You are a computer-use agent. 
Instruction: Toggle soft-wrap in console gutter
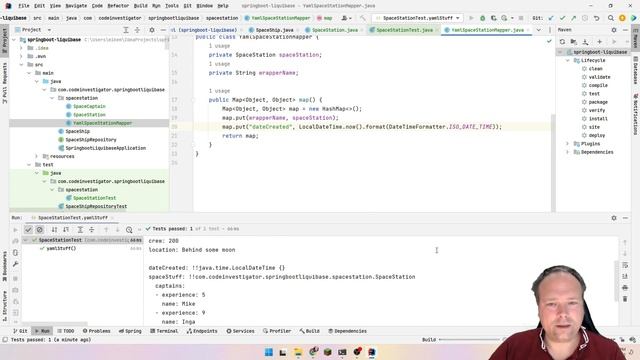click(x=625, y=265)
